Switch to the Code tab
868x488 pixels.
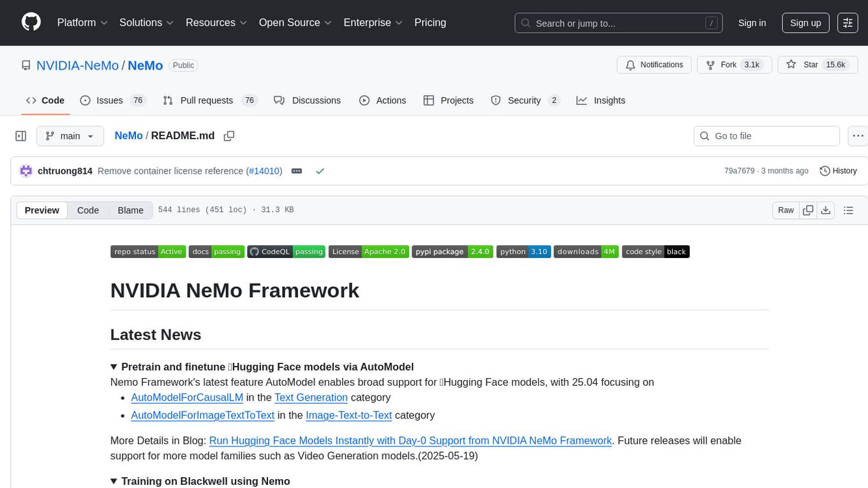tap(45, 100)
